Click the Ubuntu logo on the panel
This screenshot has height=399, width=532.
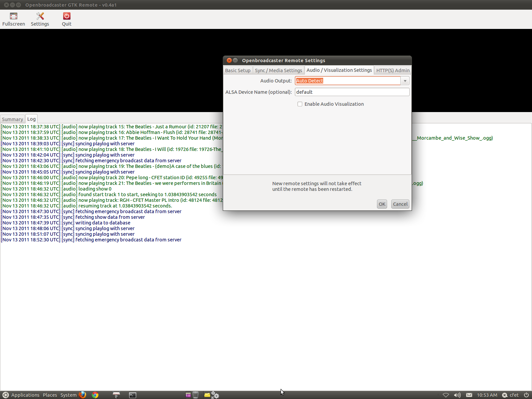[5, 395]
